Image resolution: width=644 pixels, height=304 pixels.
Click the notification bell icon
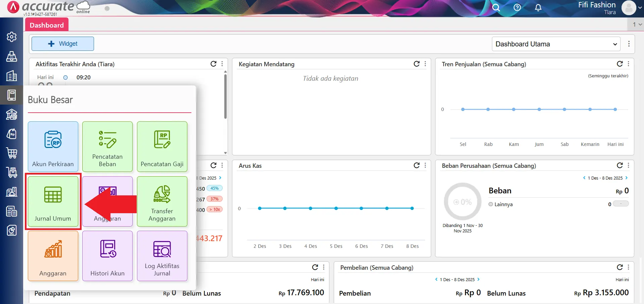[538, 7]
